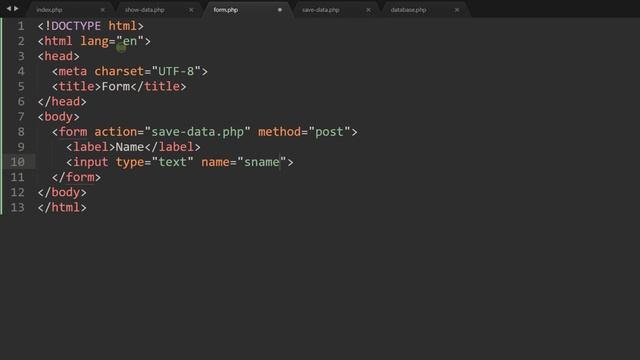Screen dimensions: 640x360
Task: Click the opening "head" tag on line 3
Action: click(x=58, y=56)
